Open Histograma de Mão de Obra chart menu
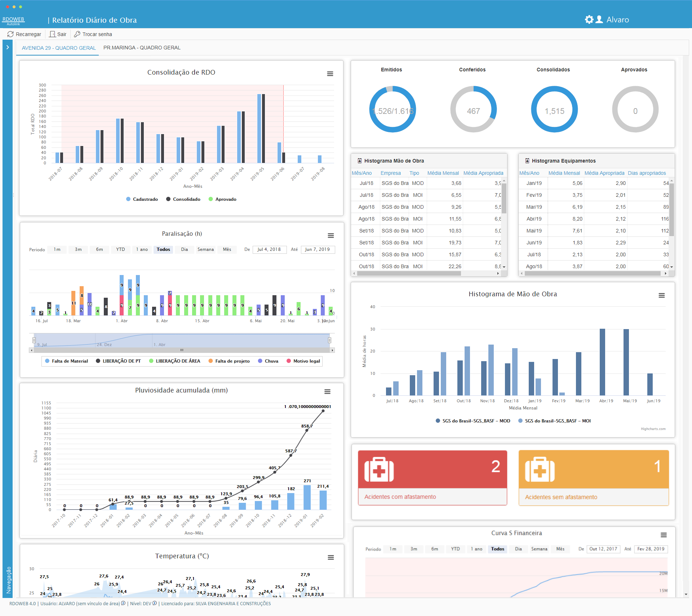 coord(661,295)
